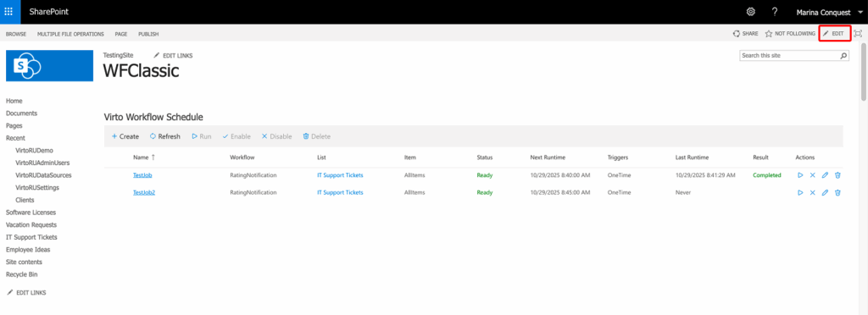This screenshot has width=868, height=315.
Task: Open the settings gear menu
Action: coord(751,12)
